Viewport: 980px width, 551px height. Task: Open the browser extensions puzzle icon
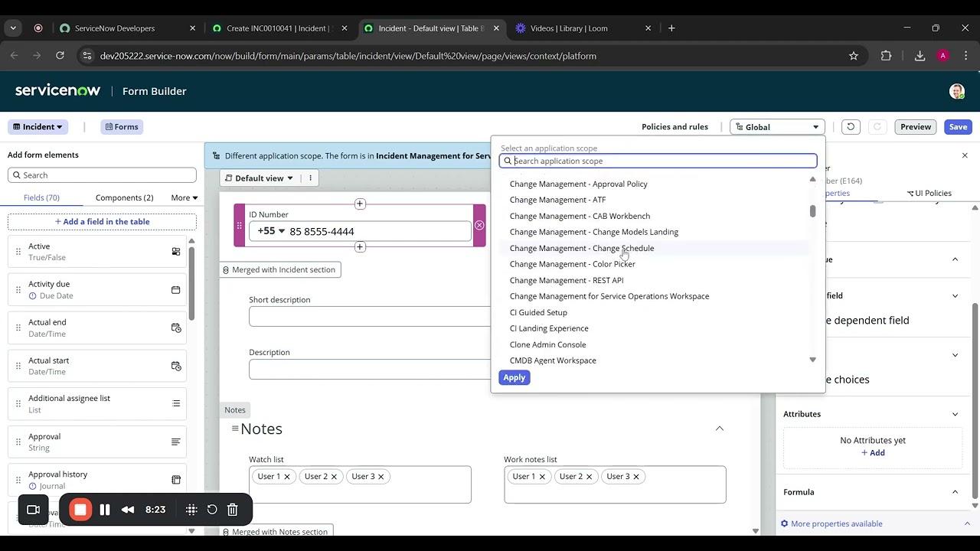tap(887, 56)
